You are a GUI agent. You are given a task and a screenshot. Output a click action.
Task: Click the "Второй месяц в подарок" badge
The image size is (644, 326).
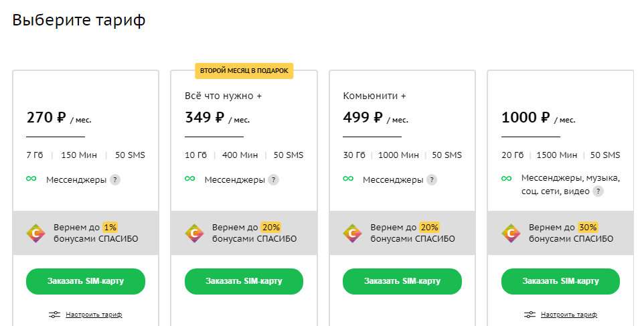pyautogui.click(x=244, y=70)
